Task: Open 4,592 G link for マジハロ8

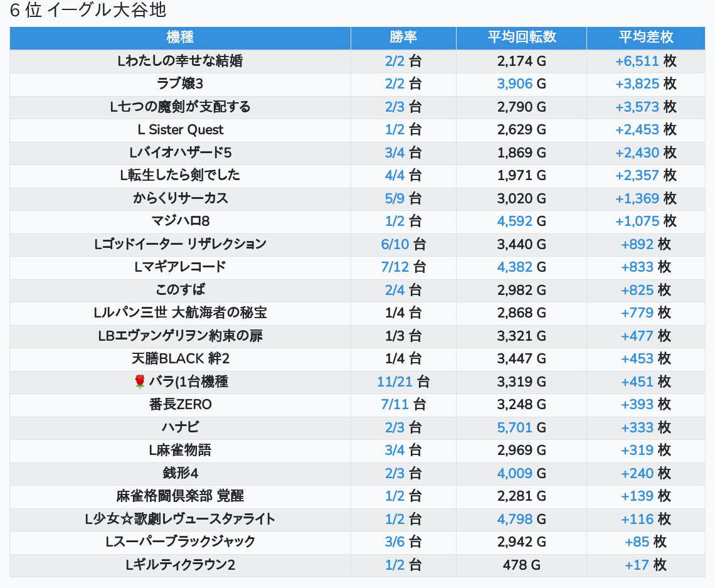Action: [x=515, y=221]
